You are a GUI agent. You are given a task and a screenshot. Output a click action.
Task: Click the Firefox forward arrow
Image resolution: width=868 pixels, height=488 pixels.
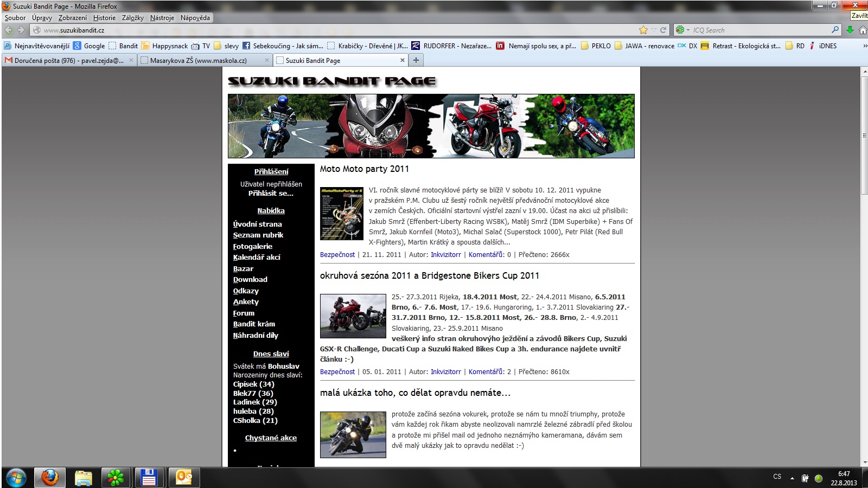(21, 30)
